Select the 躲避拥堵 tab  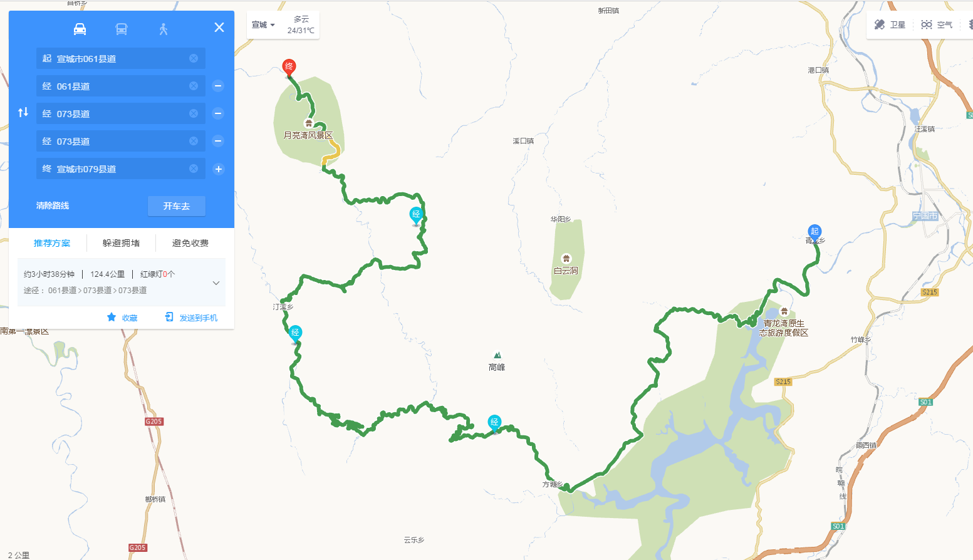tap(121, 243)
